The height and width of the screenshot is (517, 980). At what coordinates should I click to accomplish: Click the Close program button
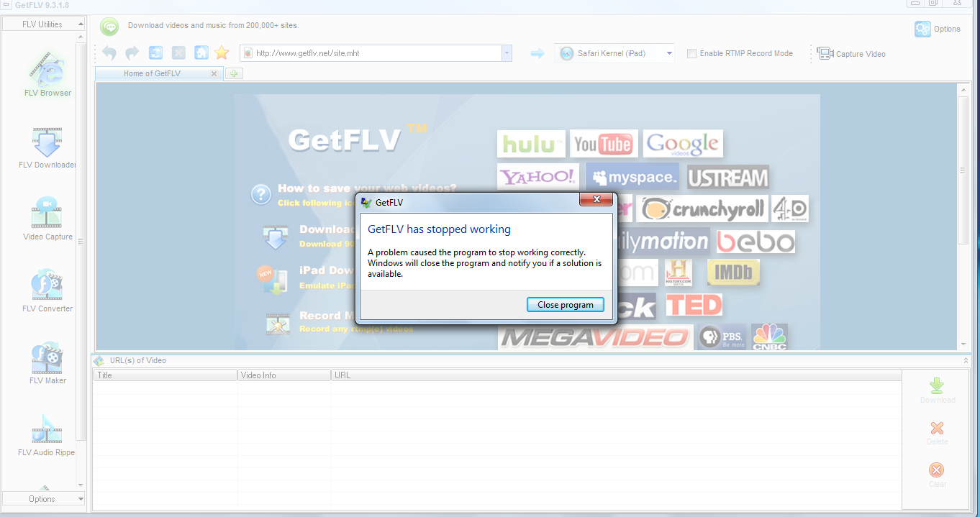coord(566,305)
